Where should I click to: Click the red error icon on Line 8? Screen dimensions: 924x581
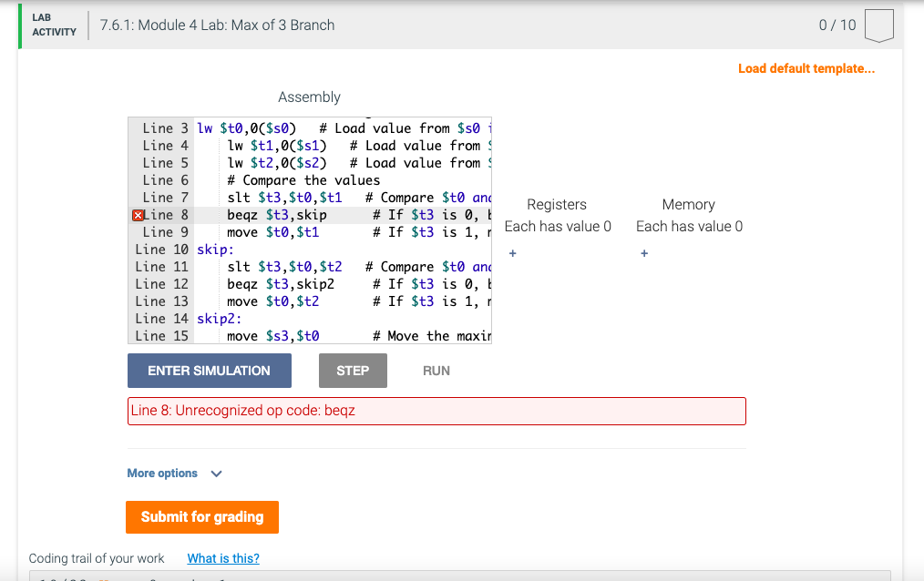(x=138, y=214)
